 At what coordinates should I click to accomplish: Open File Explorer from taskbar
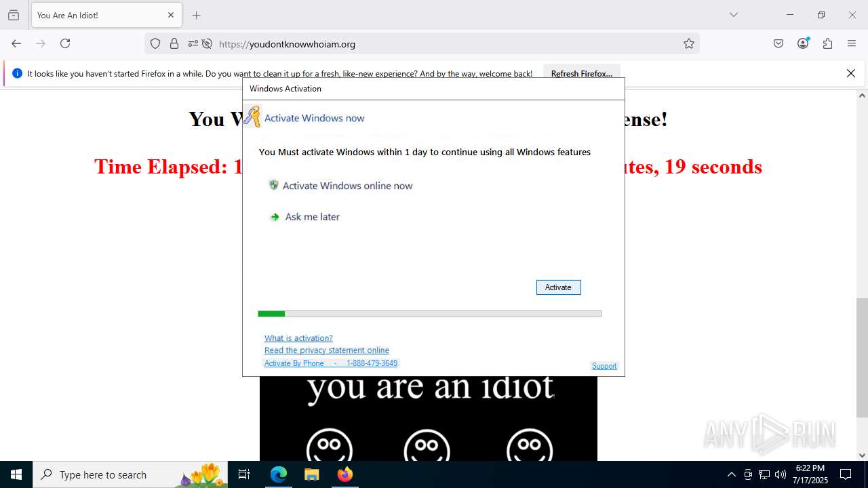coord(311,474)
